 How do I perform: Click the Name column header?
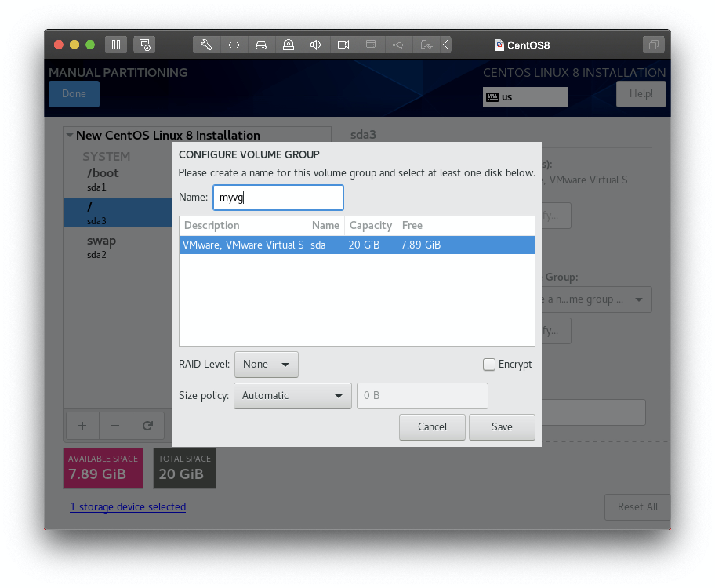point(325,225)
